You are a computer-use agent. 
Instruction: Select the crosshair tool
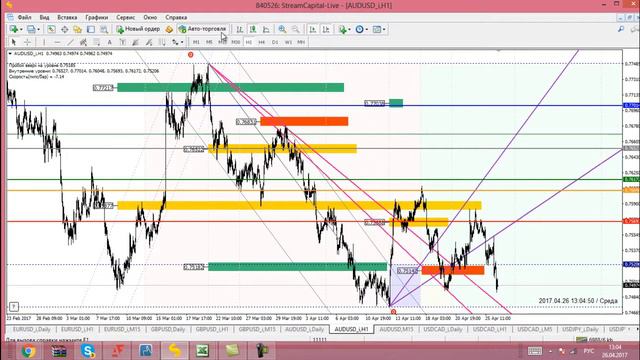27,42
